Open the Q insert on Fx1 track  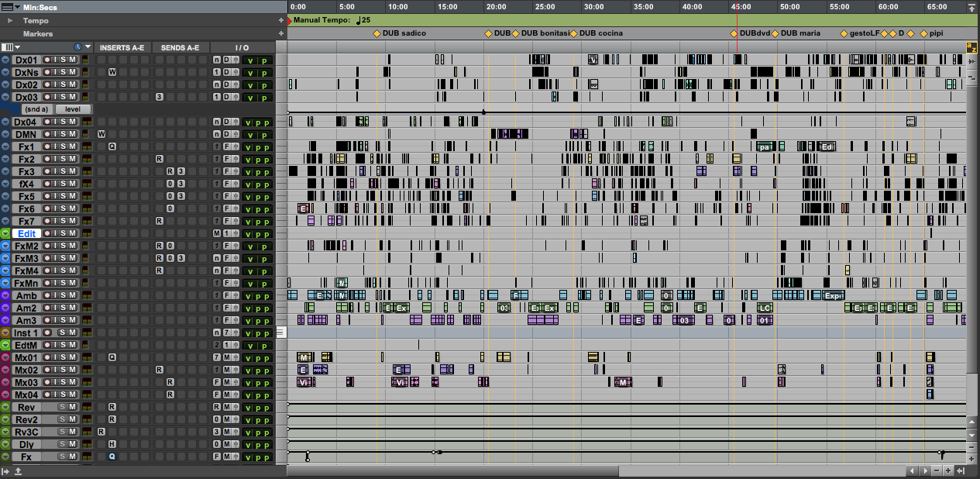coord(112,146)
